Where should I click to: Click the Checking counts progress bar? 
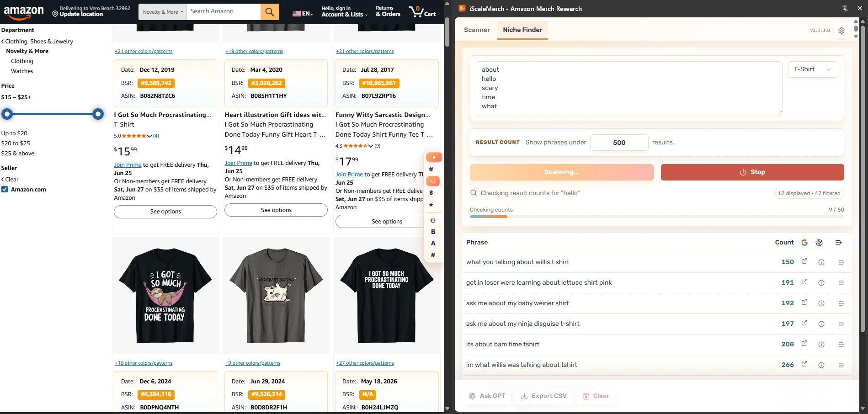click(x=657, y=217)
